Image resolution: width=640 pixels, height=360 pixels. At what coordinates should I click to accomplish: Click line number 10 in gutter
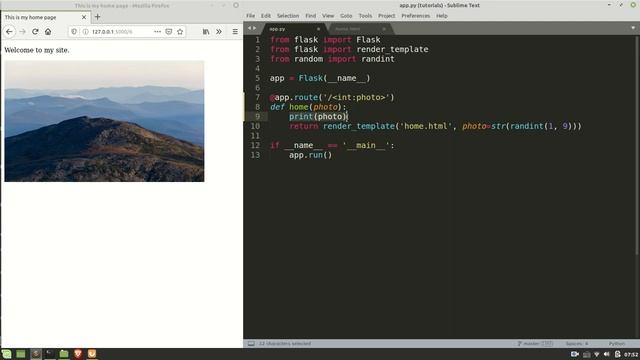click(x=255, y=126)
